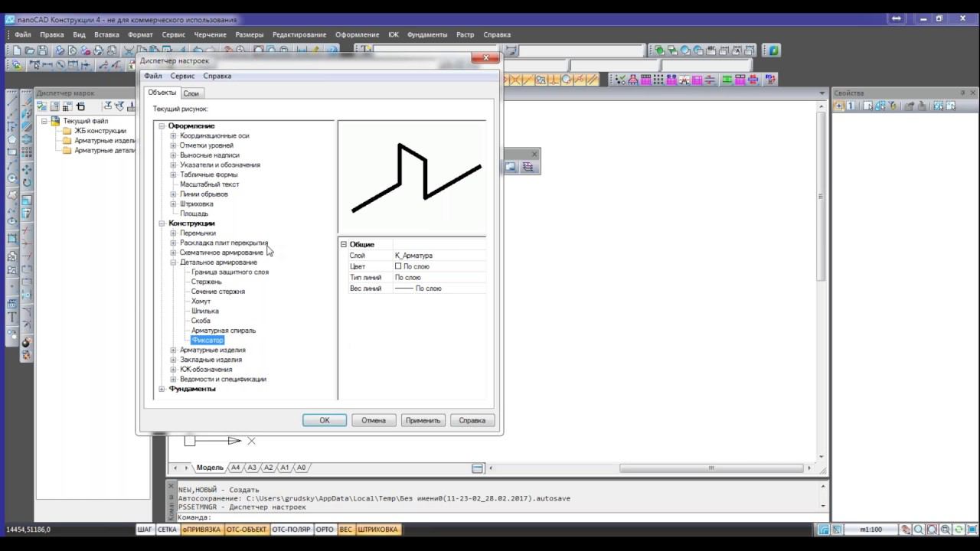980x551 pixels.
Task: Click the bring-to-front green squares icon
Action: [x=658, y=51]
